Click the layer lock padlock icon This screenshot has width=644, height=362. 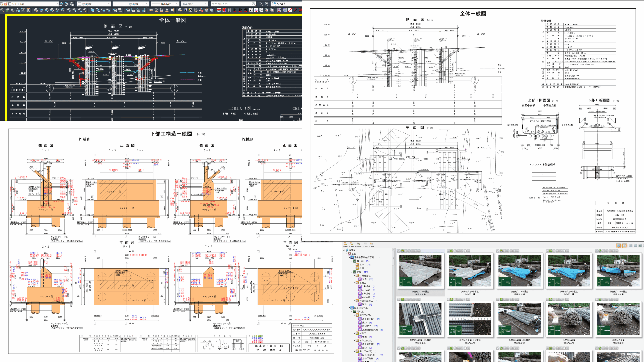click(6, 4)
